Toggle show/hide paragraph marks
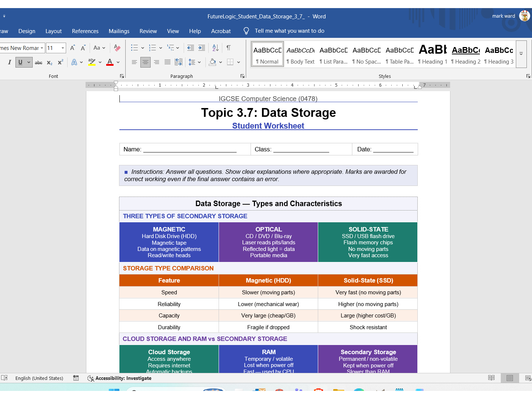Viewport: 532px width, 399px height. 229,48
